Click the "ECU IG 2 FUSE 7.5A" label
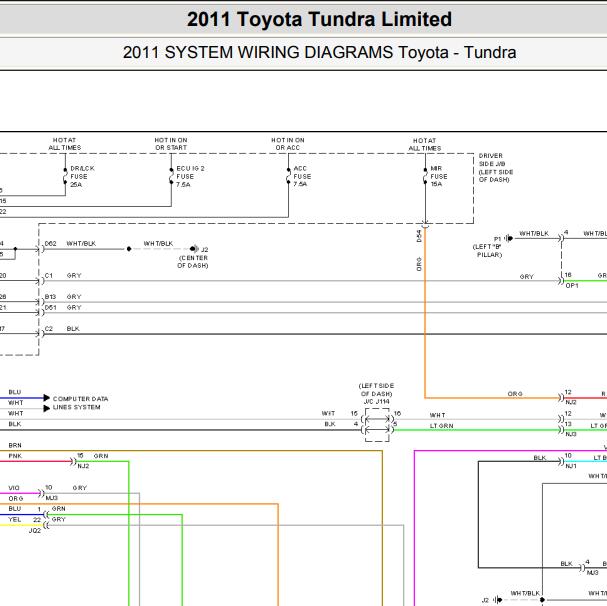The height and width of the screenshot is (606, 607). (190, 177)
